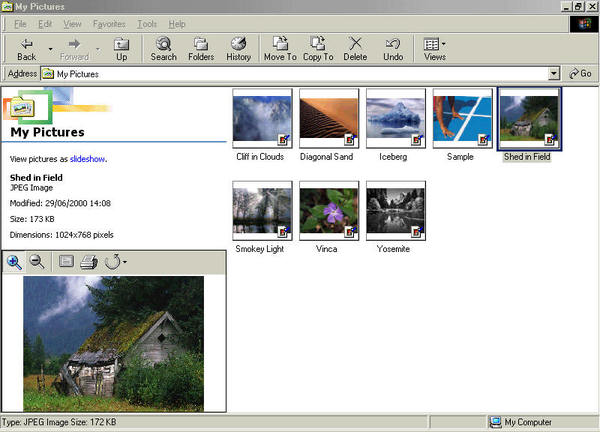Image resolution: width=600 pixels, height=432 pixels.
Task: Click the Move To toolbar icon
Action: point(280,49)
